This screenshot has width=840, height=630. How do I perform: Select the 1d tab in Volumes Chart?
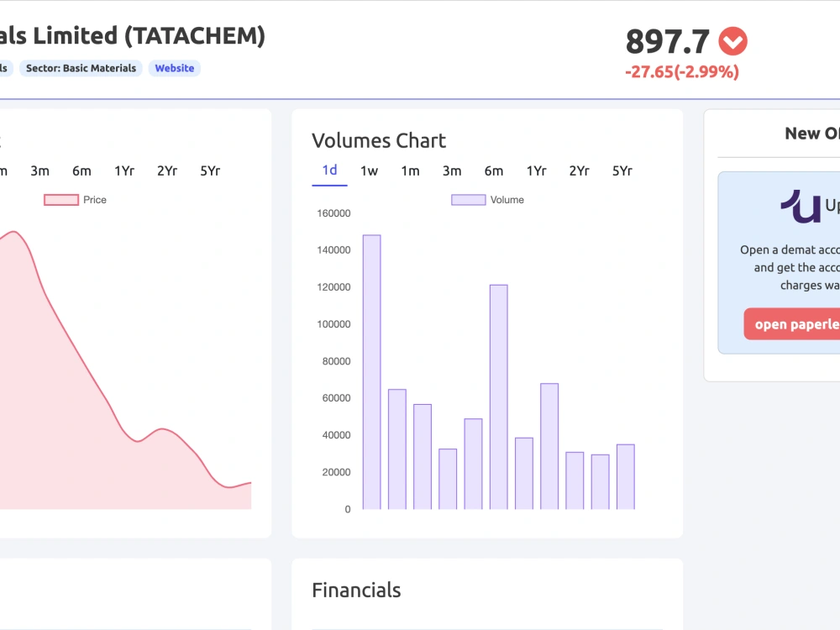[x=329, y=171]
